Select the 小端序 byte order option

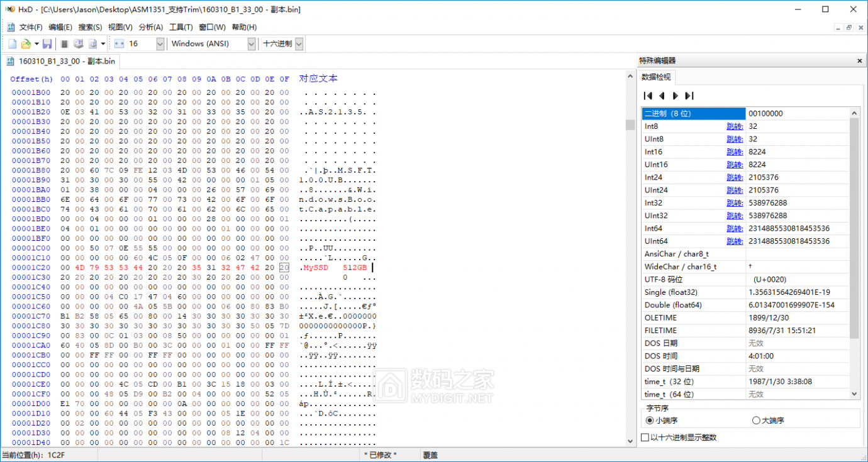662,421
